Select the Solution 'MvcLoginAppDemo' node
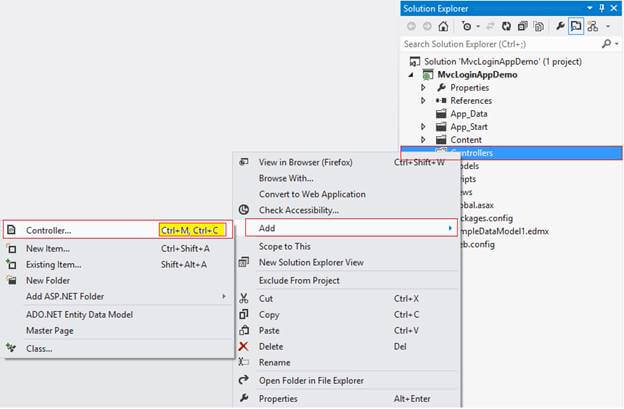Viewport: 624px width, 409px height. click(x=503, y=62)
